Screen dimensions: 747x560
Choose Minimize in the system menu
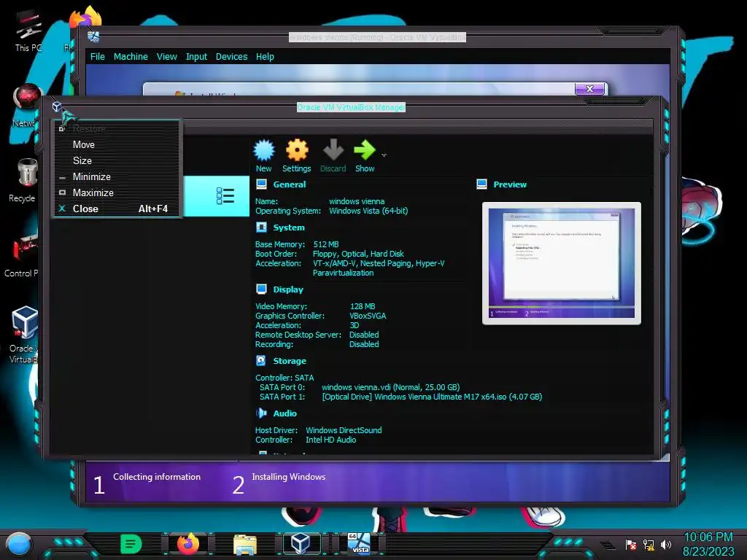point(117,176)
